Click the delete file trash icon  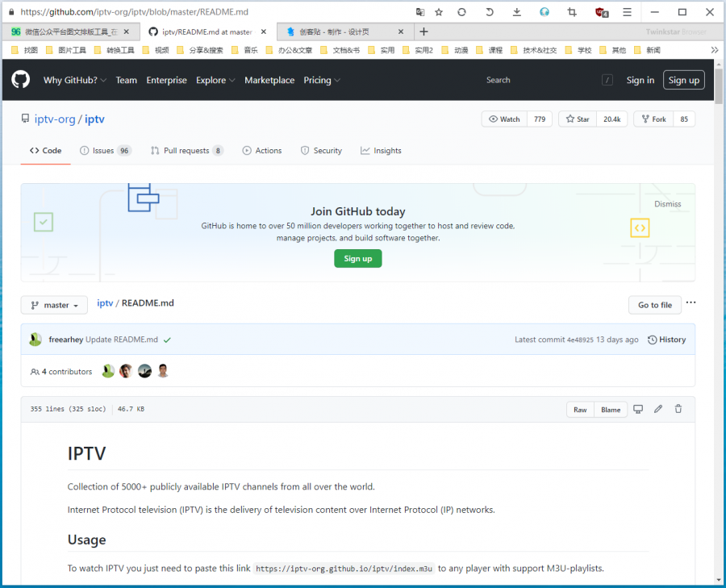coord(678,409)
